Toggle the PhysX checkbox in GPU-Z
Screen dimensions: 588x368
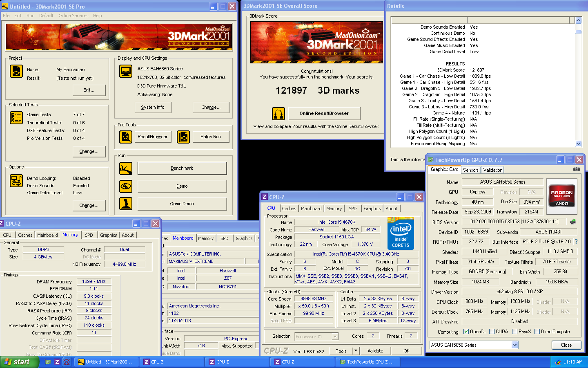pos(515,332)
